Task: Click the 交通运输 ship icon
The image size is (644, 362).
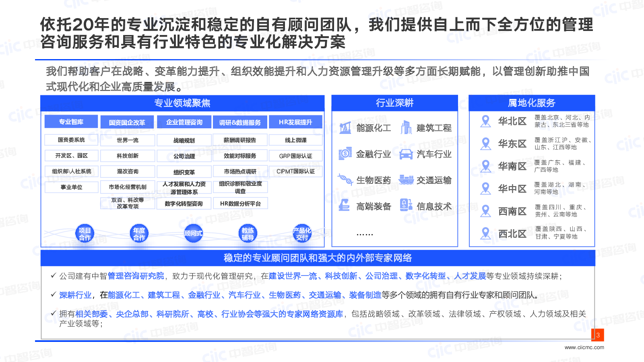Action: click(406, 180)
